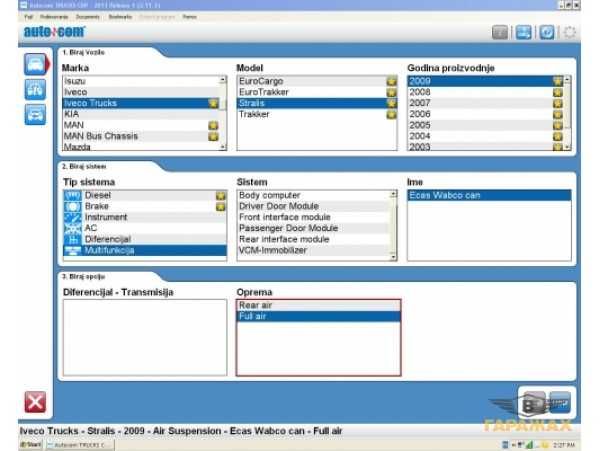Click the star beside Brake
600x451 pixels.
pyautogui.click(x=220, y=207)
